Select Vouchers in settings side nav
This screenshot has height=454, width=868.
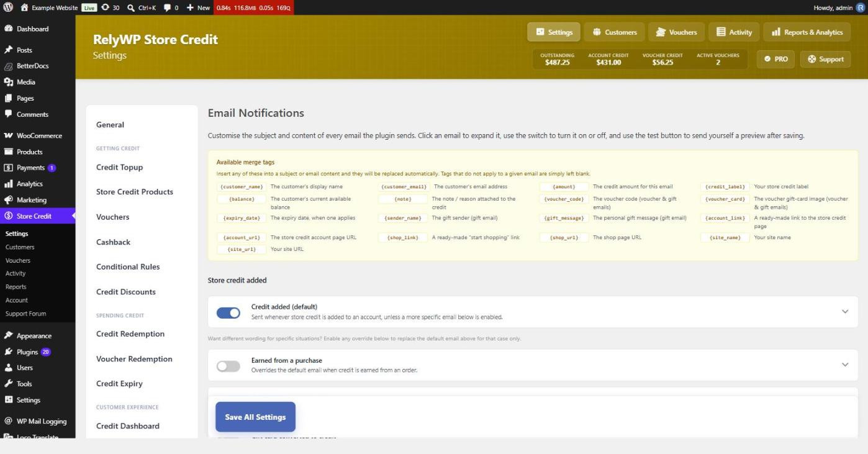(x=112, y=217)
